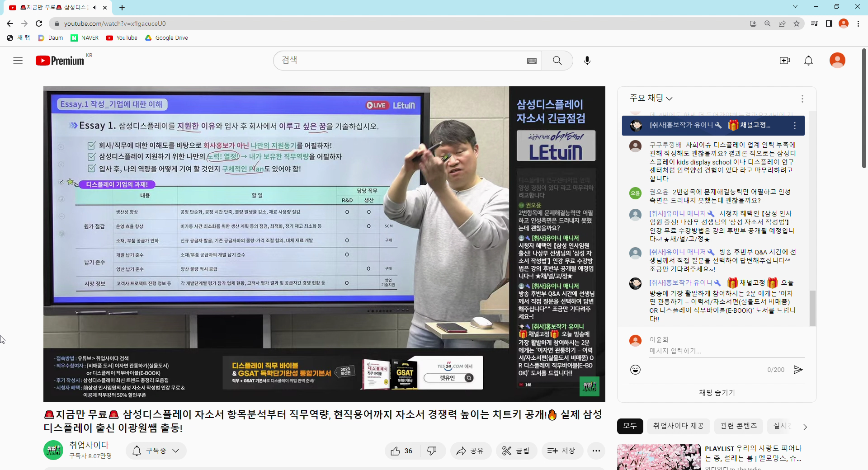Open the PLAYLIST 우리의 사랑도 피어나 title

click(x=753, y=453)
